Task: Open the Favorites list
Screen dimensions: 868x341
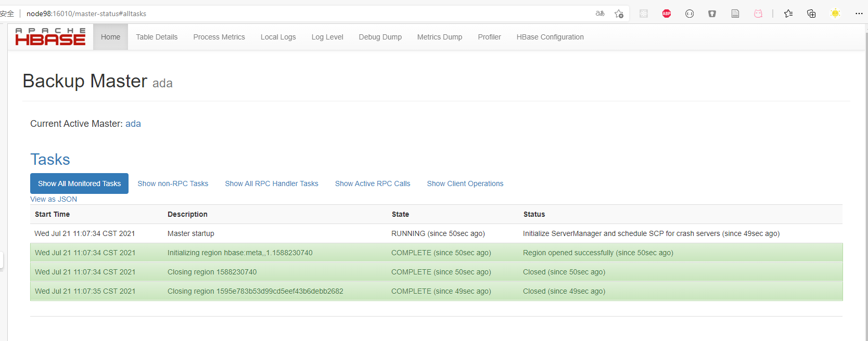Action: coord(788,14)
